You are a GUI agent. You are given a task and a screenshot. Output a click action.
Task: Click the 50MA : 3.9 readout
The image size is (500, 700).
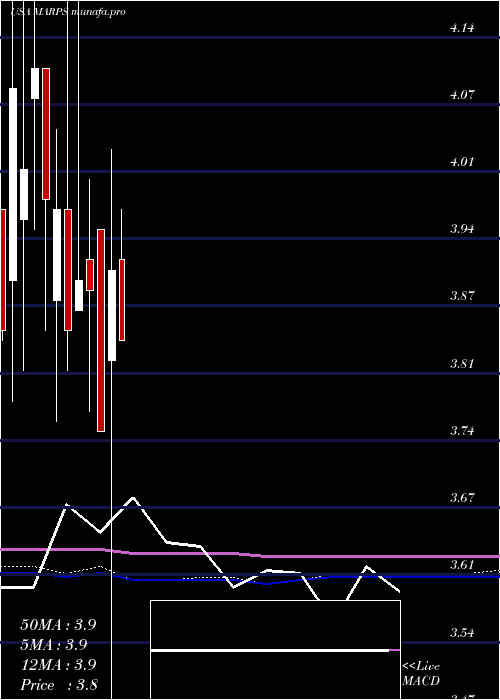click(58, 625)
